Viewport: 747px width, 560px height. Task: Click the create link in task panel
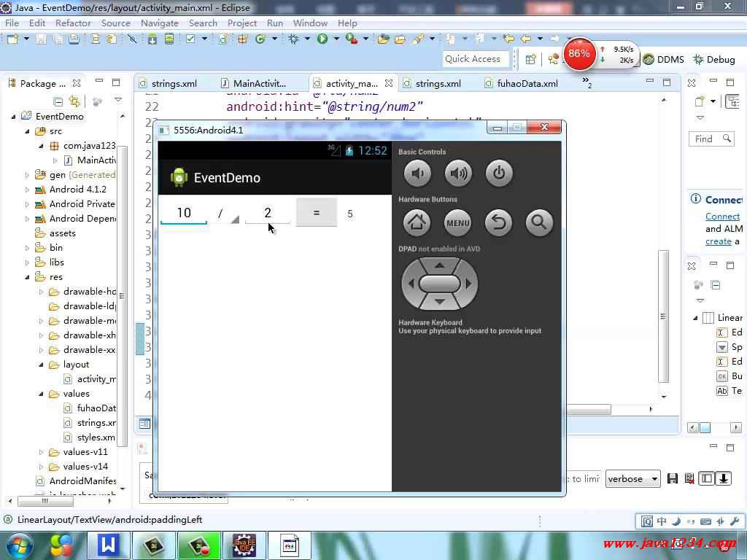coord(719,241)
